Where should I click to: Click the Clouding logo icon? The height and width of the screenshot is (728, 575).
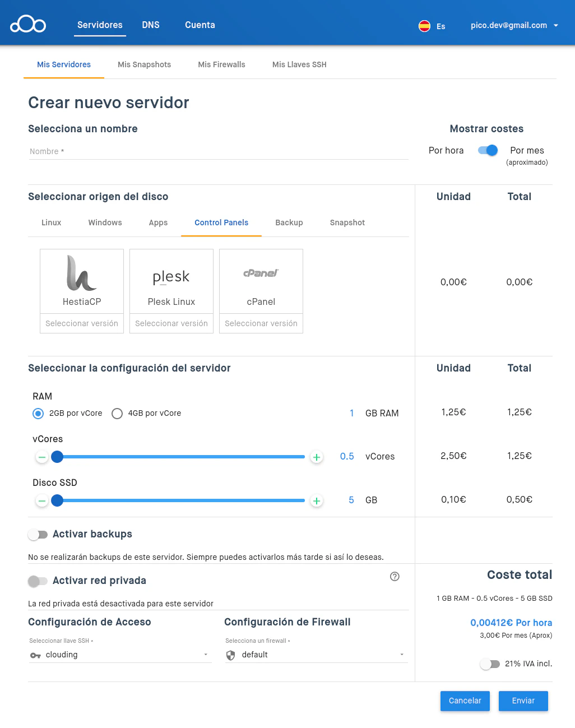tap(28, 25)
